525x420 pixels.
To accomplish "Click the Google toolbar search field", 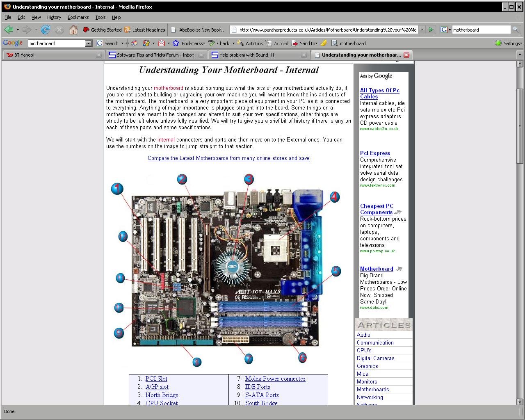I will pos(57,43).
